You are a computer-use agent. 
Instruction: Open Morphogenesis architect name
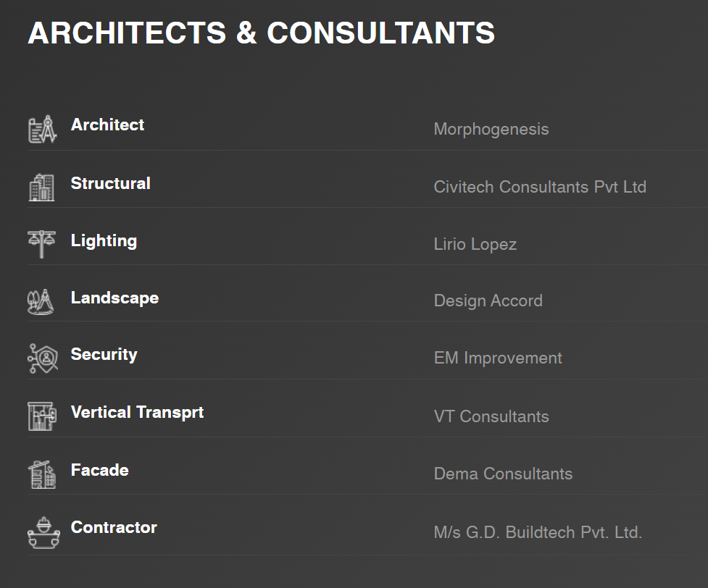click(x=491, y=130)
